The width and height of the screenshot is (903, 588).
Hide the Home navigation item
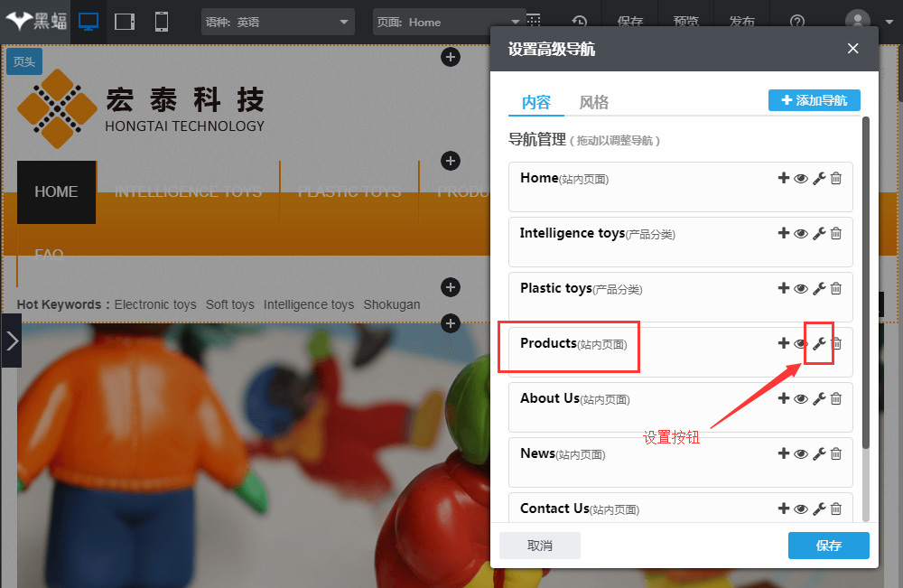click(x=800, y=179)
